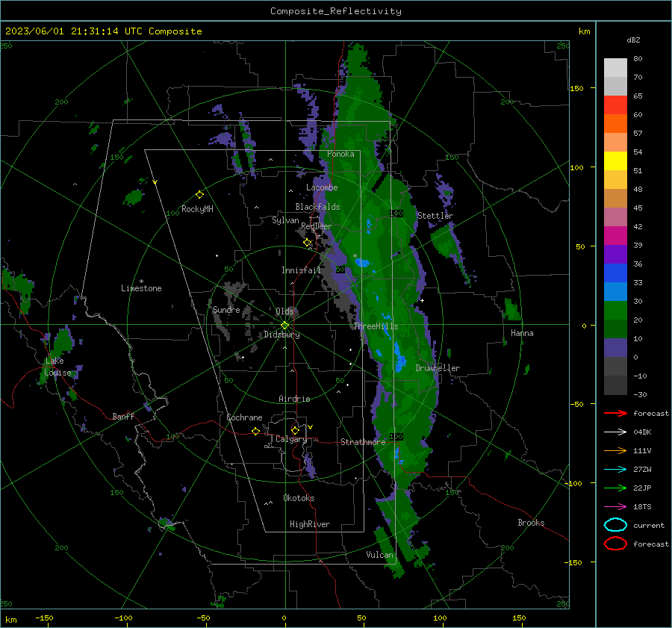Click the yellow radar-center diamond near Didsbury
This screenshot has height=628, width=672.
click(x=284, y=325)
